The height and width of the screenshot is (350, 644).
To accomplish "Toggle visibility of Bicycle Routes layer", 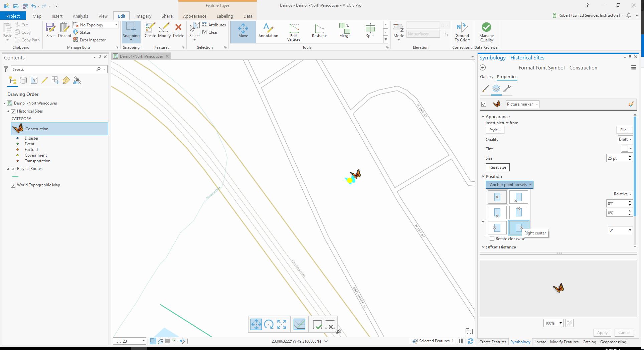I will [x=13, y=169].
